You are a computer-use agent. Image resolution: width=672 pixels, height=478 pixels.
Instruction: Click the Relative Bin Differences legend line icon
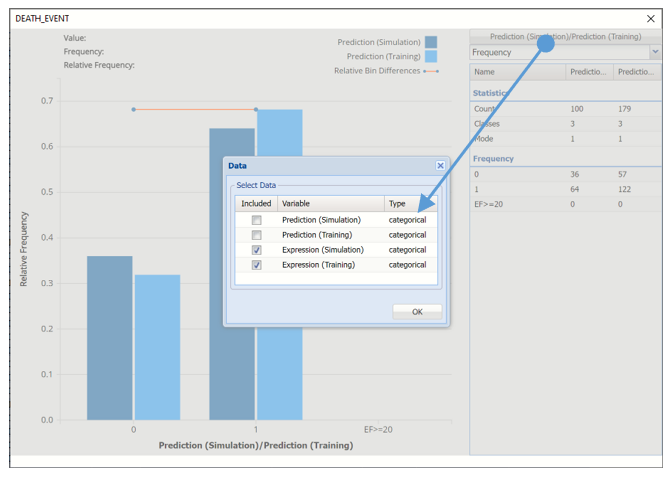pos(430,71)
